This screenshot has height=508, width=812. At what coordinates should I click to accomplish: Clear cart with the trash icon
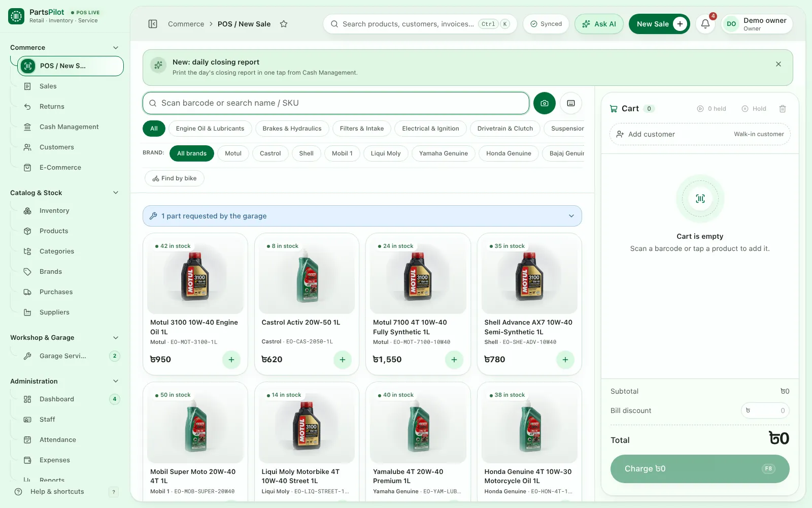(x=783, y=109)
